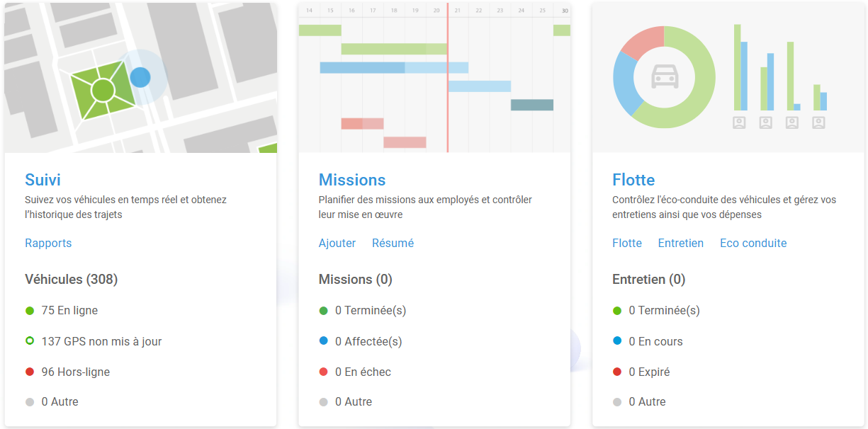Click the first driver avatar under bar chart
The image size is (868, 429).
click(739, 122)
